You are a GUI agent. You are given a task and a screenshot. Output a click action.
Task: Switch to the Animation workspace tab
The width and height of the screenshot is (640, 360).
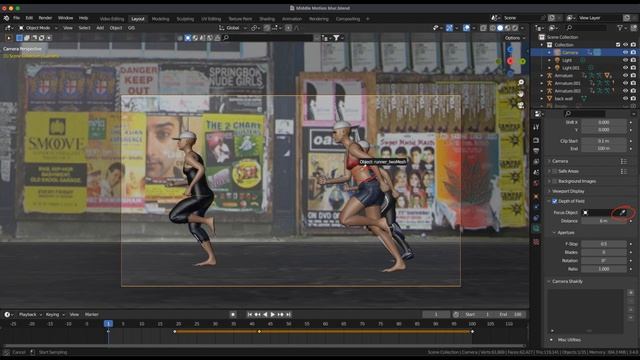click(292, 19)
